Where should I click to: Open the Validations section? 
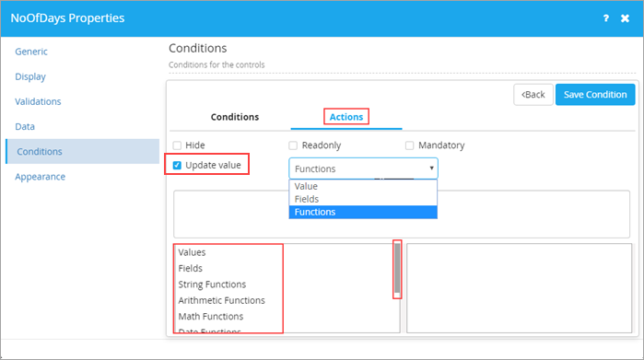tap(38, 101)
